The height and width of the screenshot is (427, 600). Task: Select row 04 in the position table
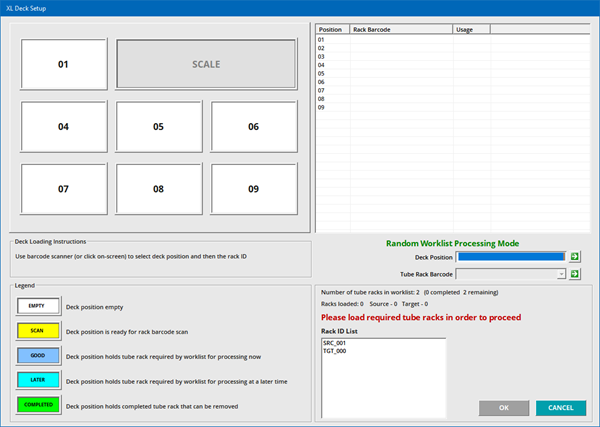tap(453, 65)
